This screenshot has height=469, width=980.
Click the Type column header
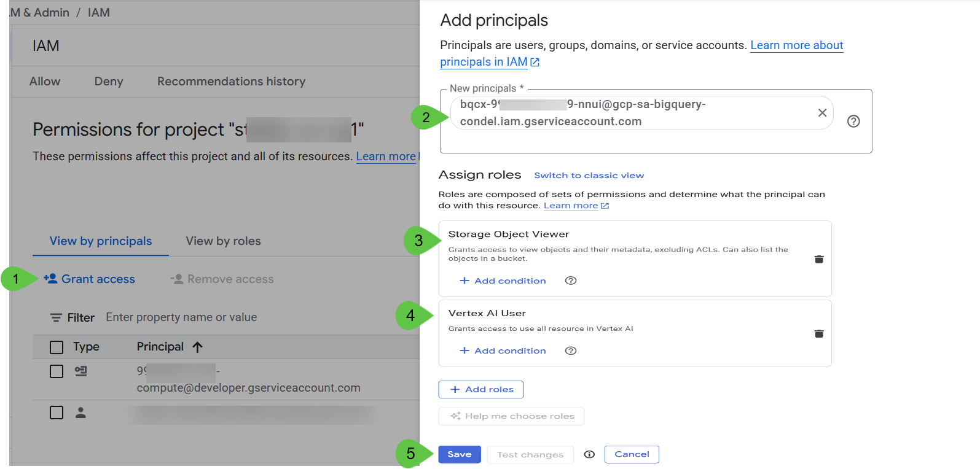[x=86, y=347]
